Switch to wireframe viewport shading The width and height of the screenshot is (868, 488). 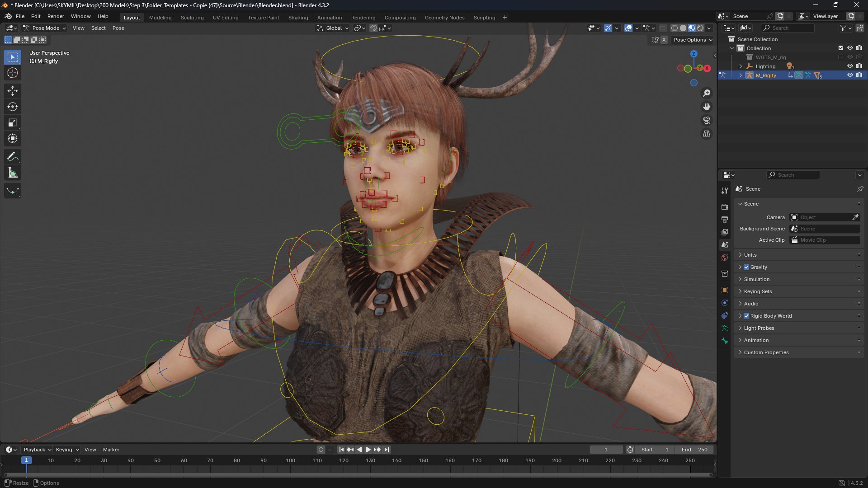coord(675,28)
